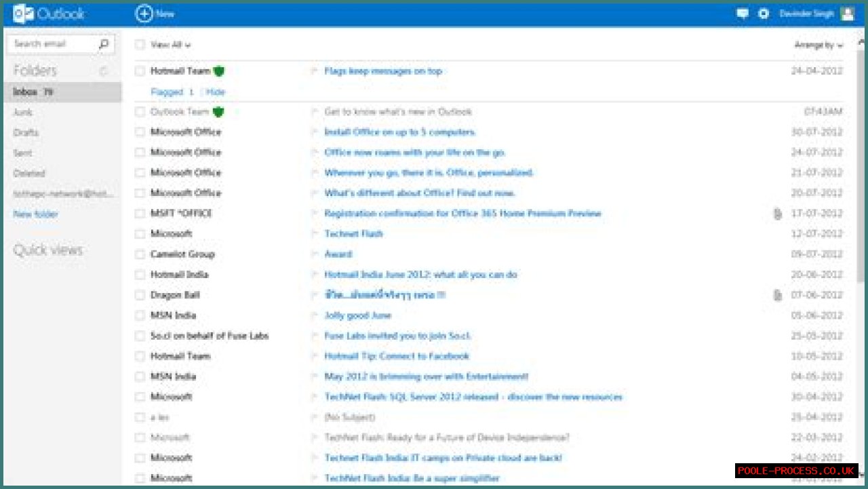Expand the View: All dropdown

[x=170, y=45]
